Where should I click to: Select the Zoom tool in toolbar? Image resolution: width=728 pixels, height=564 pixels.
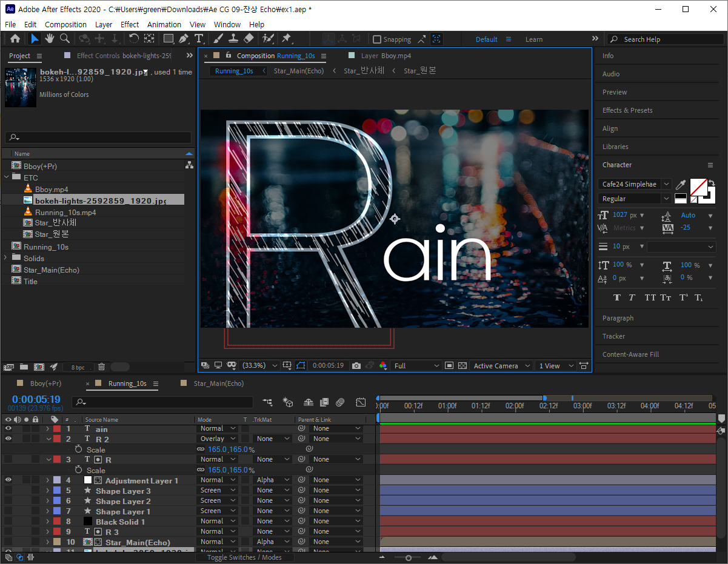pos(64,39)
